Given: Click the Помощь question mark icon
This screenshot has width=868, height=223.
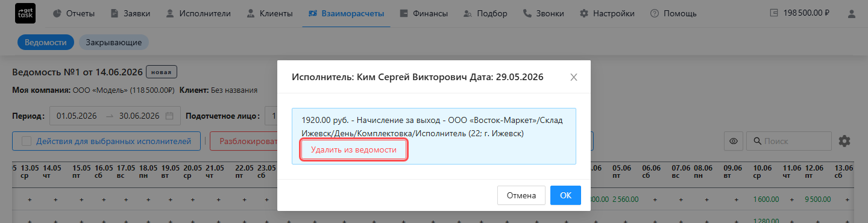Looking at the screenshot, I should 654,13.
